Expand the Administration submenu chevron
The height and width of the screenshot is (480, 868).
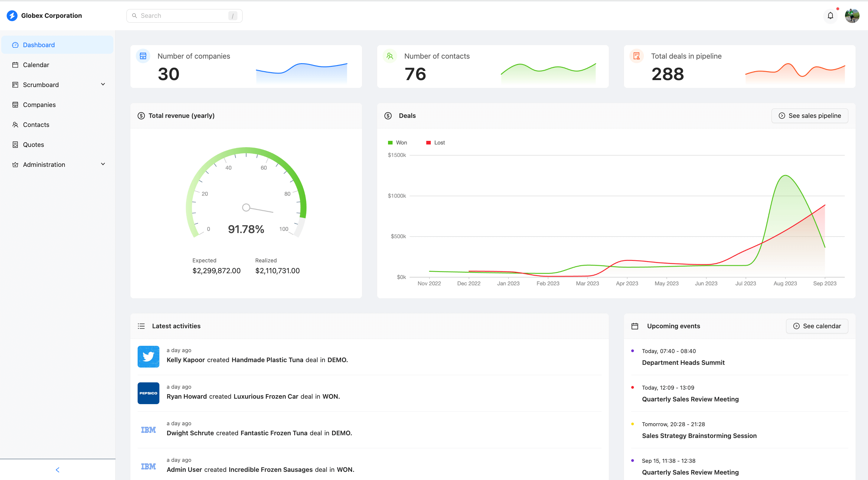[103, 164]
